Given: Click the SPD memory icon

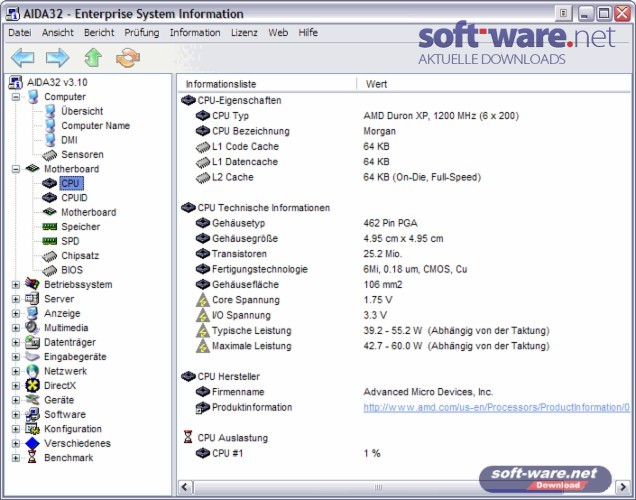Looking at the screenshot, I should pyautogui.click(x=49, y=241).
